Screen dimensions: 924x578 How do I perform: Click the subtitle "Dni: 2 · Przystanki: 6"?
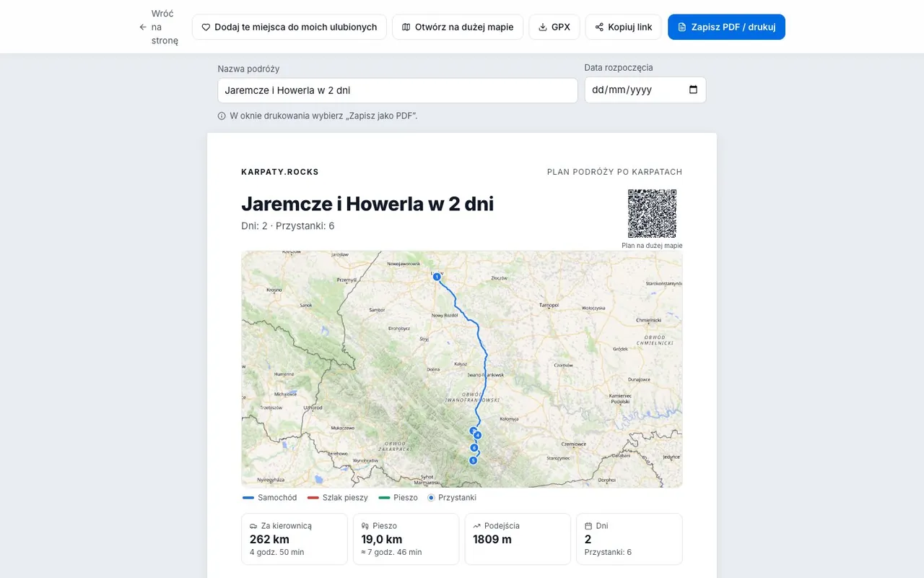click(288, 226)
